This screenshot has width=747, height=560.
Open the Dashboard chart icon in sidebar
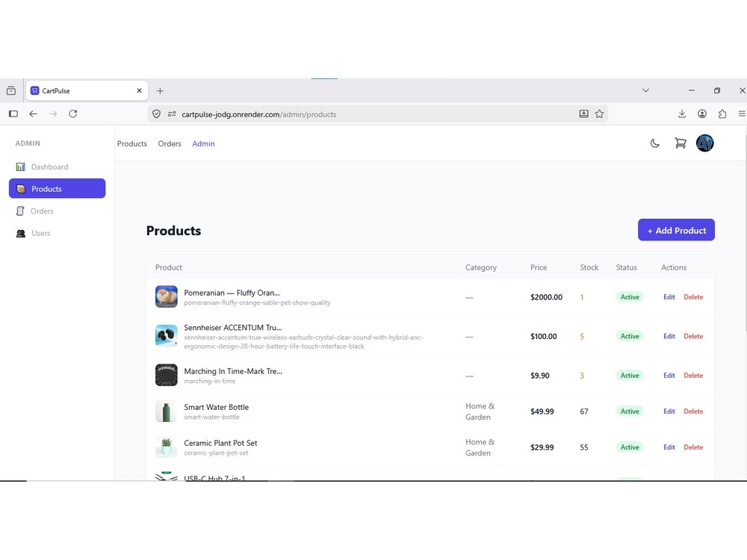[20, 167]
